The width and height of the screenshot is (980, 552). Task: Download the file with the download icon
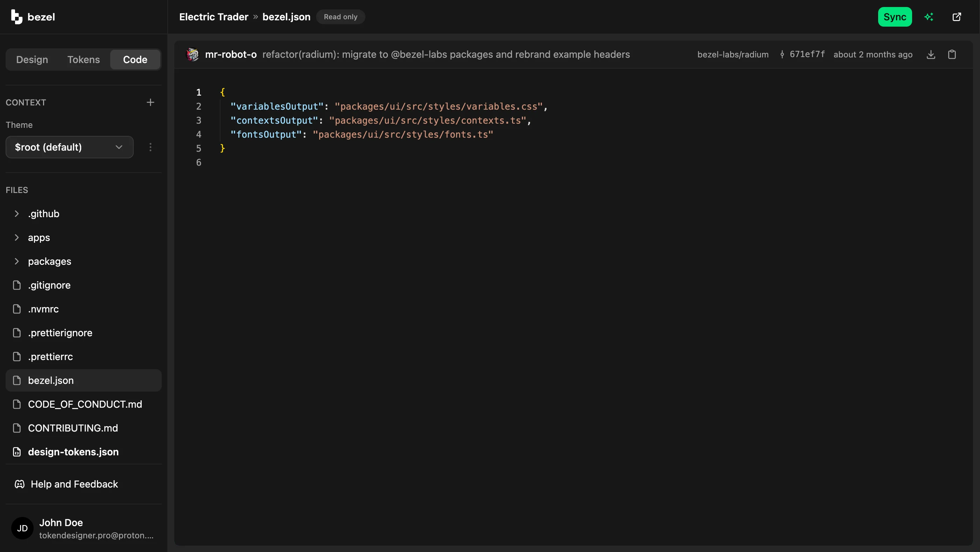[x=931, y=54]
